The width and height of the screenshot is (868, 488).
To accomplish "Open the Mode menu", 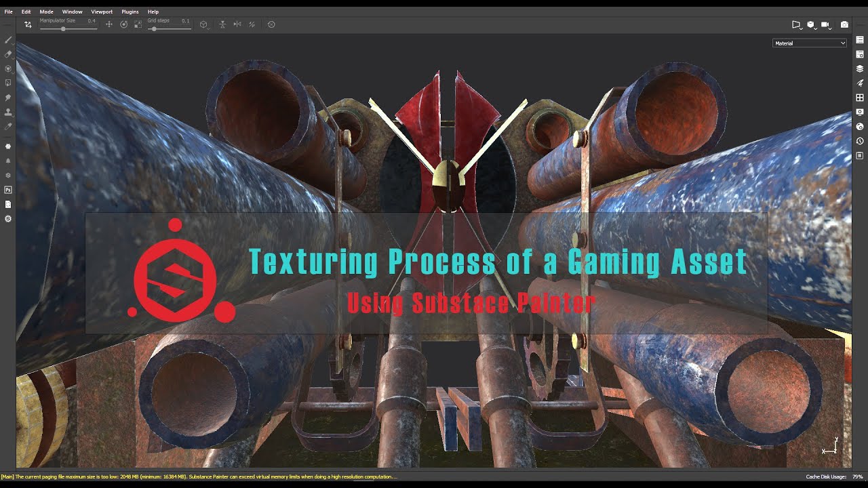I will tap(46, 12).
